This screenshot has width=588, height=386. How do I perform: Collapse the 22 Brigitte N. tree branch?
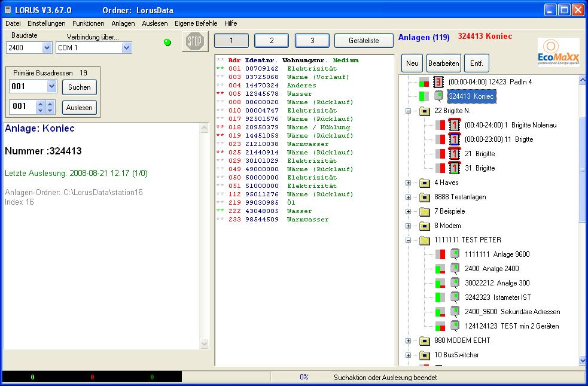[407, 111]
